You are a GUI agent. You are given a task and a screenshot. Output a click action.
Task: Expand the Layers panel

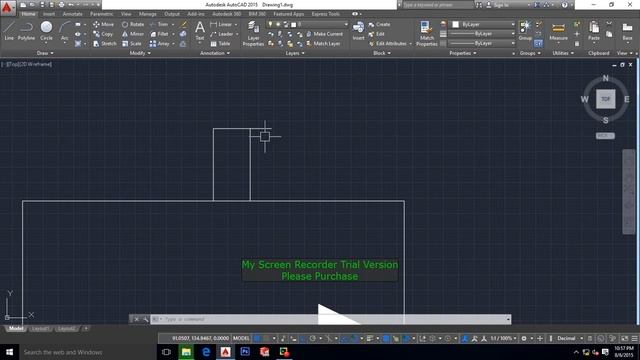295,53
